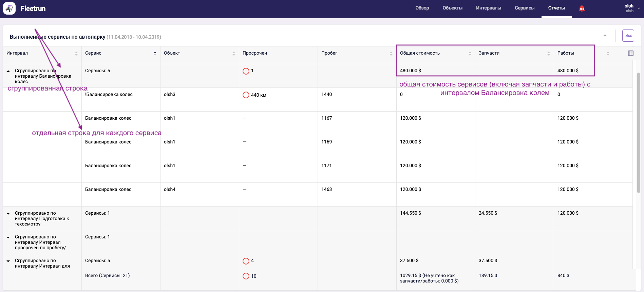Sort by the Пробег column arrows

[x=391, y=53]
